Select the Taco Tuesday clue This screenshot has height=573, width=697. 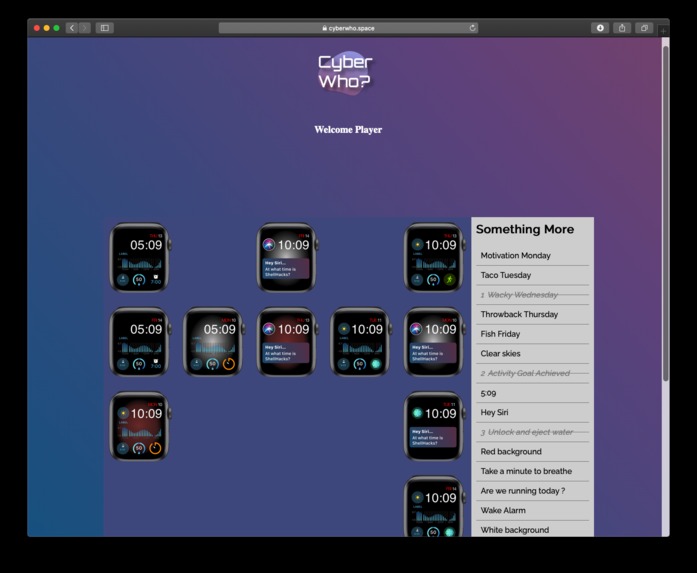[x=532, y=275]
